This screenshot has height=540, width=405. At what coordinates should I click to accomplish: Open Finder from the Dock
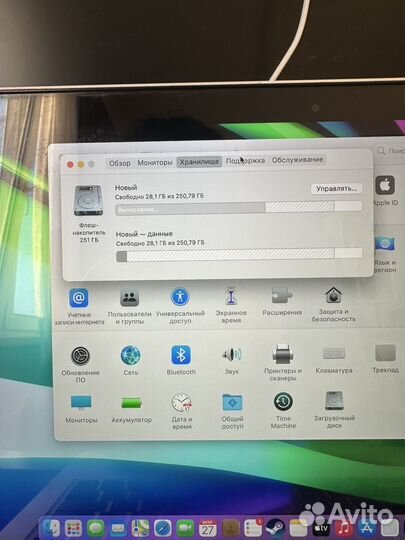pos(52,528)
